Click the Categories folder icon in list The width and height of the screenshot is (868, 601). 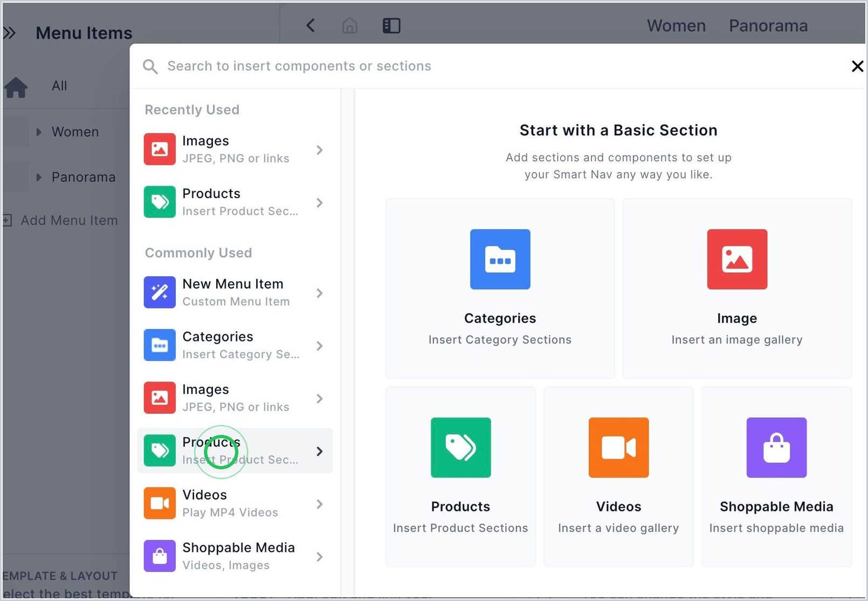(x=160, y=345)
